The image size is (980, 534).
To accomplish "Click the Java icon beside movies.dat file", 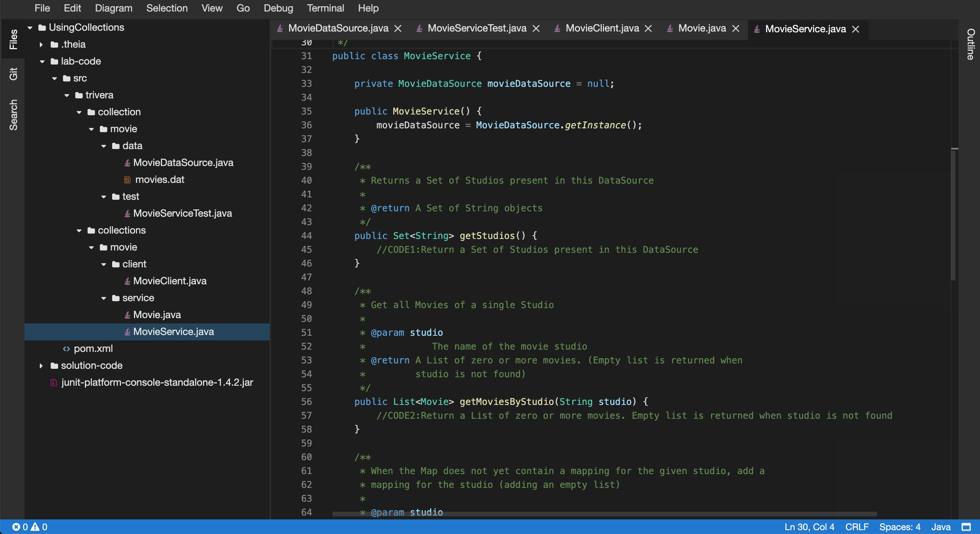I will coord(127,180).
